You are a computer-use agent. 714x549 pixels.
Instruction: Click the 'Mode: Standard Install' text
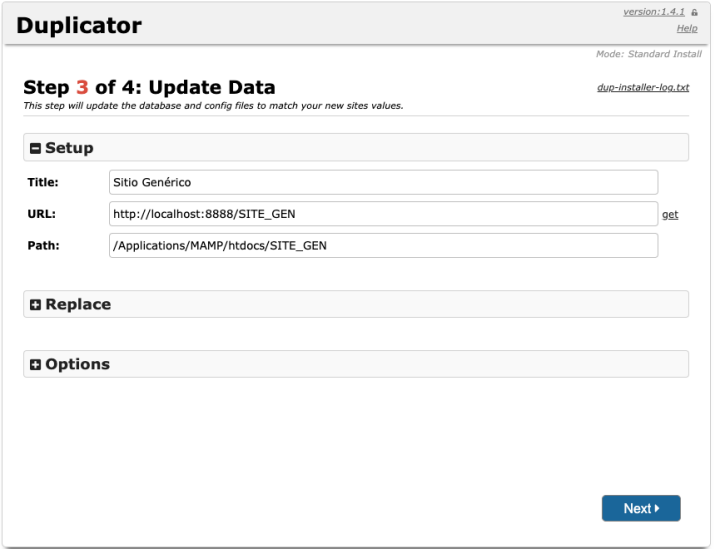tap(649, 54)
